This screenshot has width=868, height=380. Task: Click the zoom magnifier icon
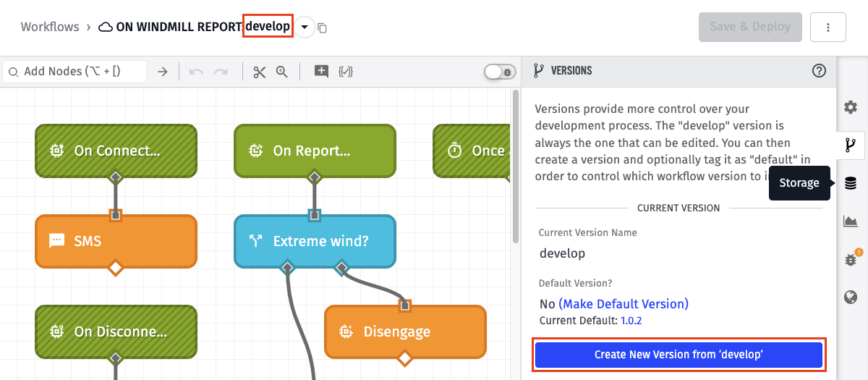[282, 72]
